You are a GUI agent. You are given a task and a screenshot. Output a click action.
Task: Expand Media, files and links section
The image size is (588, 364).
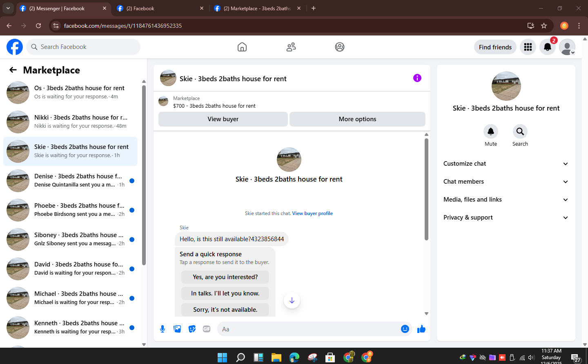coord(506,200)
